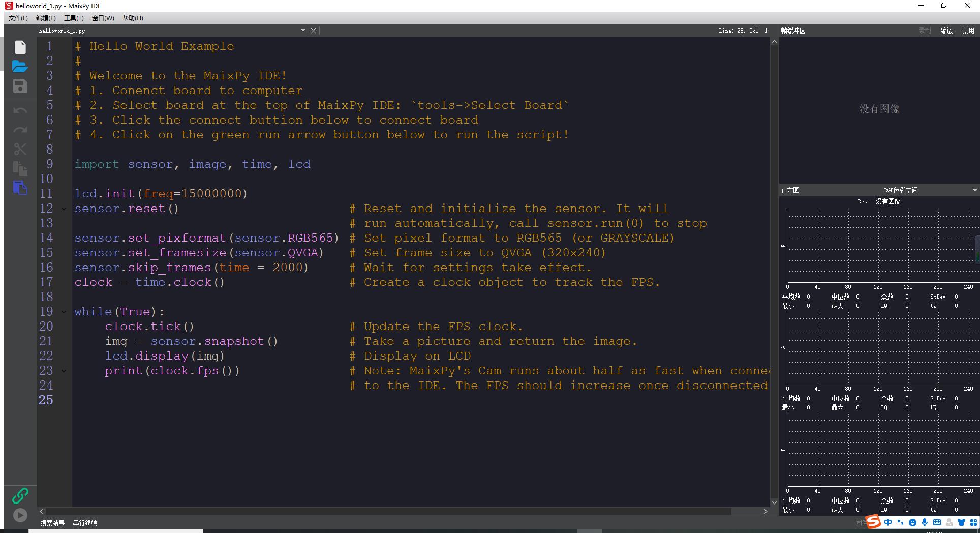The height and width of the screenshot is (533, 980).
Task: Open the toolbox grid icon in Sogou bar
Action: click(x=973, y=522)
